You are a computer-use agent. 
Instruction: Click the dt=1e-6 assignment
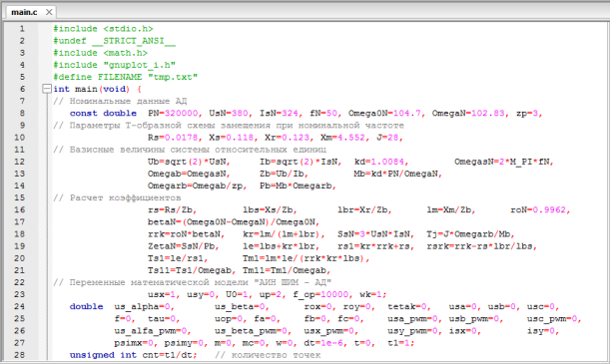[x=323, y=343]
